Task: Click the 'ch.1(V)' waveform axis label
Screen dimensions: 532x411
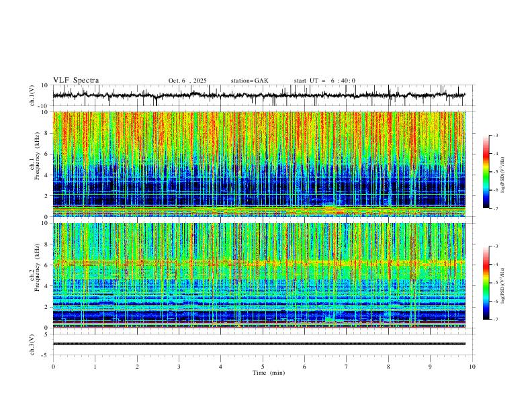Action: click(32, 95)
